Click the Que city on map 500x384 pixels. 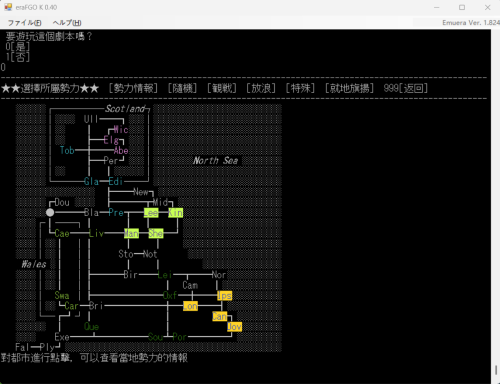(91, 326)
